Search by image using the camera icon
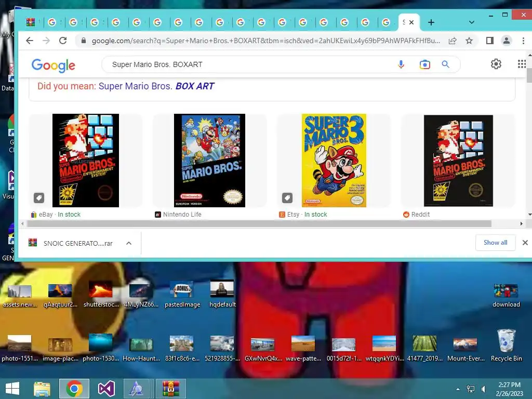 click(x=424, y=64)
